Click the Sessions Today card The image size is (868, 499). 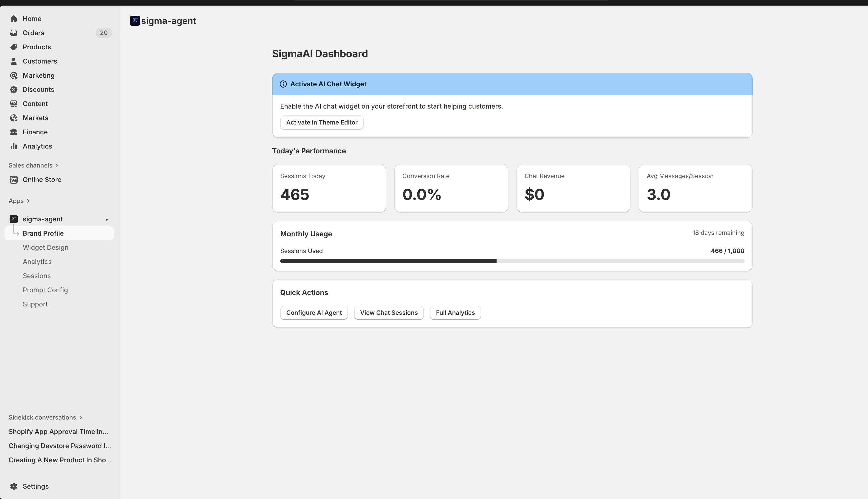pyautogui.click(x=329, y=188)
